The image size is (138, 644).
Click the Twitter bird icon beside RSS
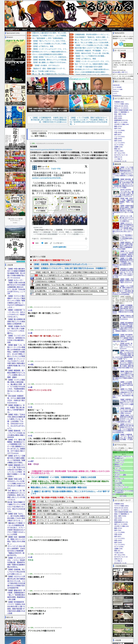121,44
